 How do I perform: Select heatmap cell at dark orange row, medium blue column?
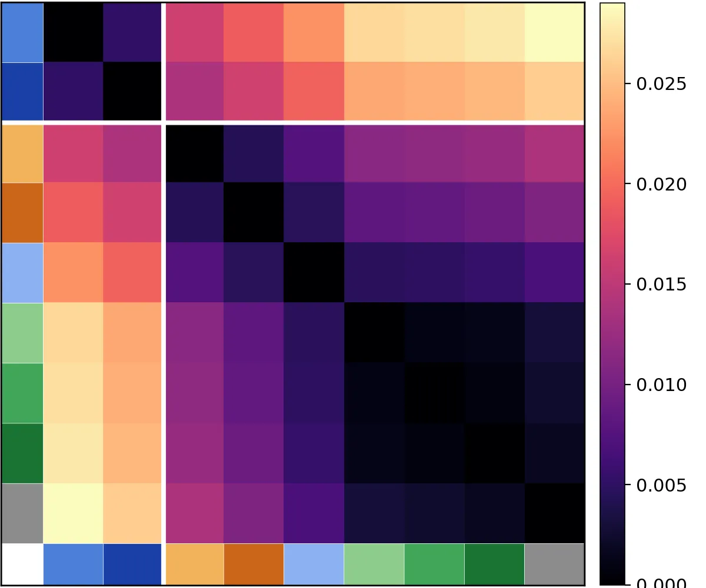73,213
